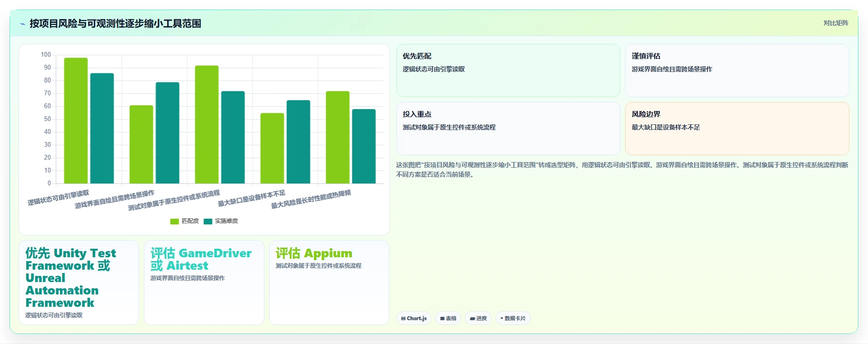This screenshot has height=344, width=868.
Task: Click the icon inside the 进度 tag
Action: pyautogui.click(x=473, y=319)
